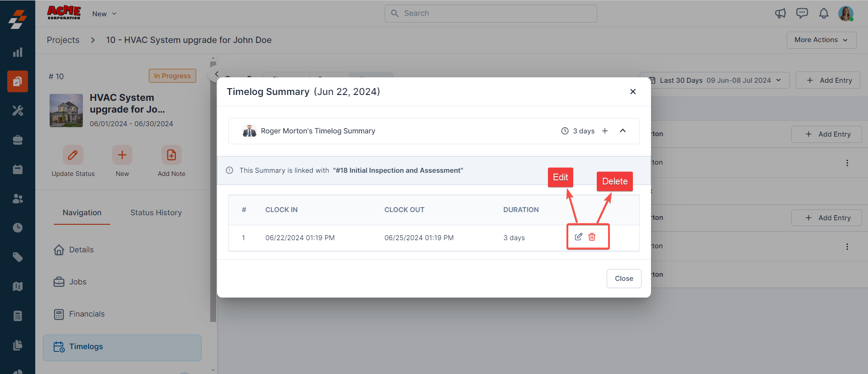The image size is (868, 374).
Task: Open the chat messages icon
Action: [x=802, y=13]
